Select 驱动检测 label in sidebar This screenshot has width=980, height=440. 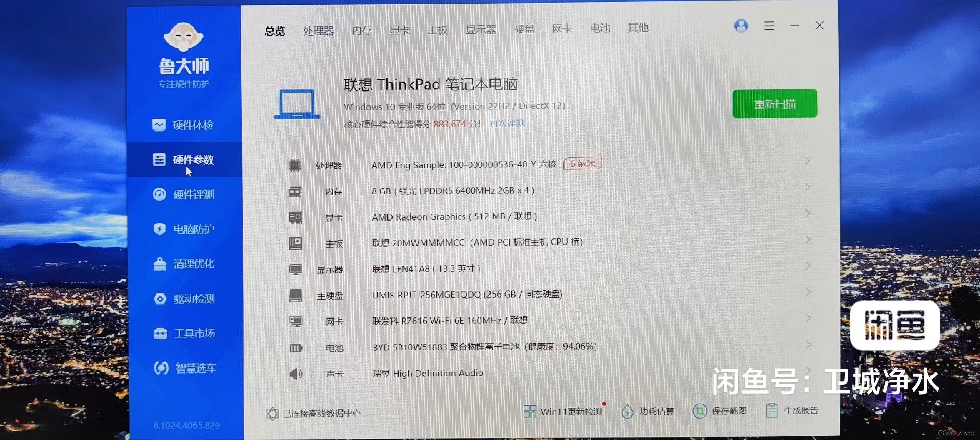point(194,299)
